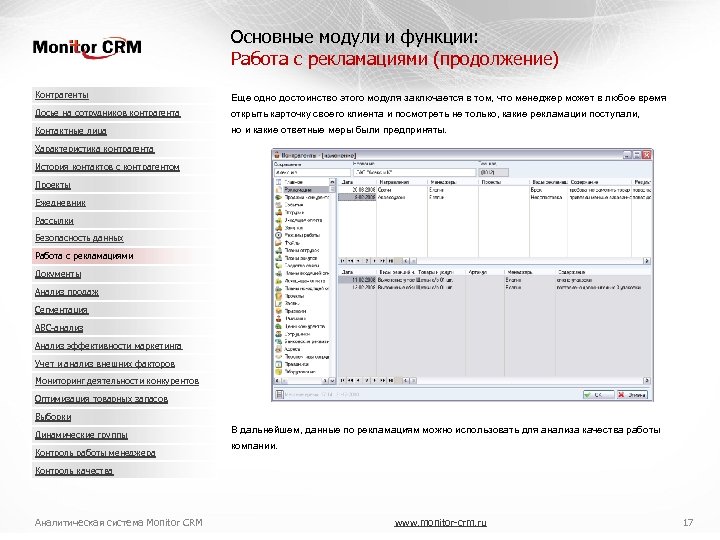Click scroll down arrow of card tree
Screen dimensions: 720x540
(x=332, y=381)
